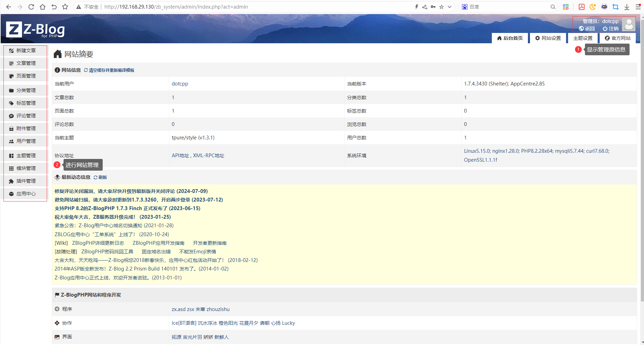Open 分类管理 in the sidebar
644x345 pixels.
25,90
